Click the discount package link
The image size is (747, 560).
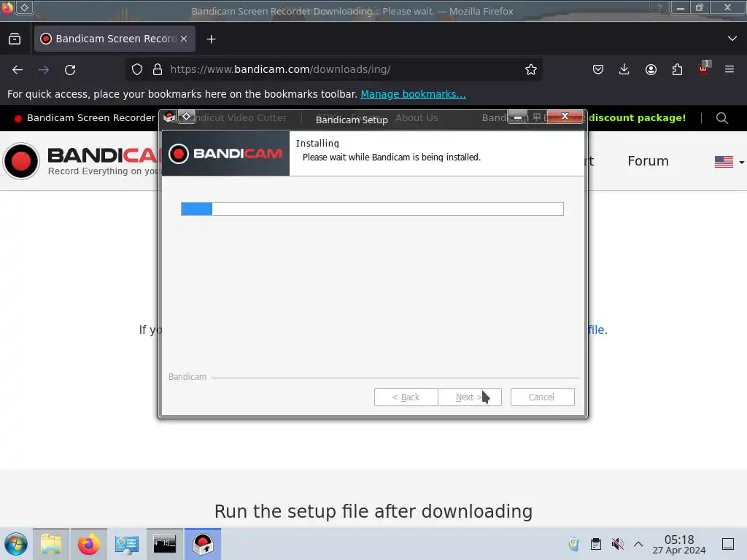coord(637,117)
